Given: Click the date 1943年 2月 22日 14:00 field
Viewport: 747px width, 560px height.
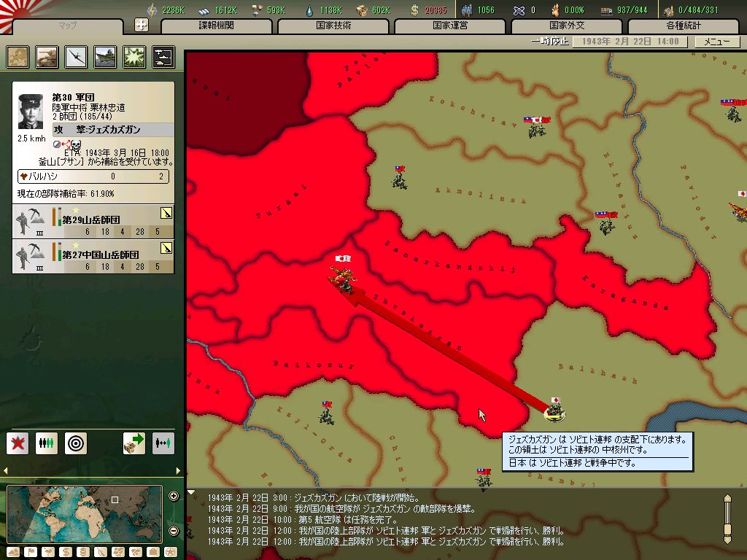Looking at the screenshot, I should [x=630, y=42].
